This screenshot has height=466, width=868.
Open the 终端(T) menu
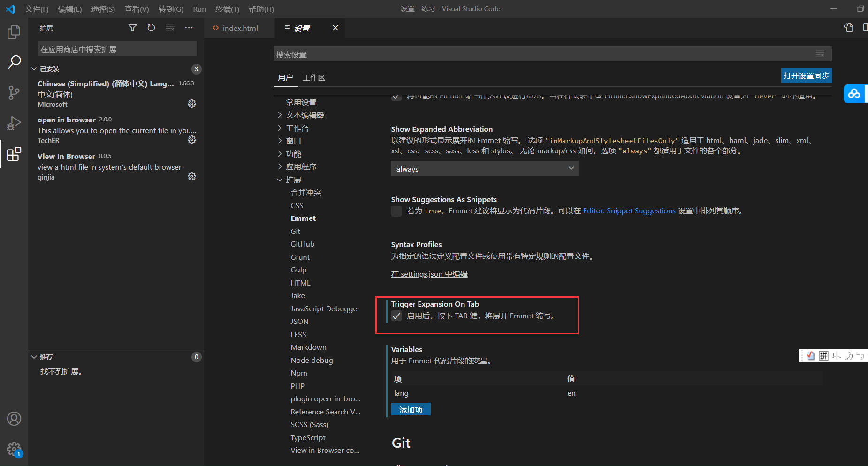tap(227, 9)
